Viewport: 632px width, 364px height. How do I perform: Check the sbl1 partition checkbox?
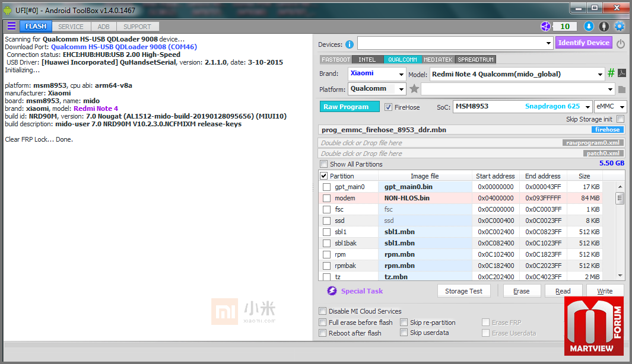326,232
